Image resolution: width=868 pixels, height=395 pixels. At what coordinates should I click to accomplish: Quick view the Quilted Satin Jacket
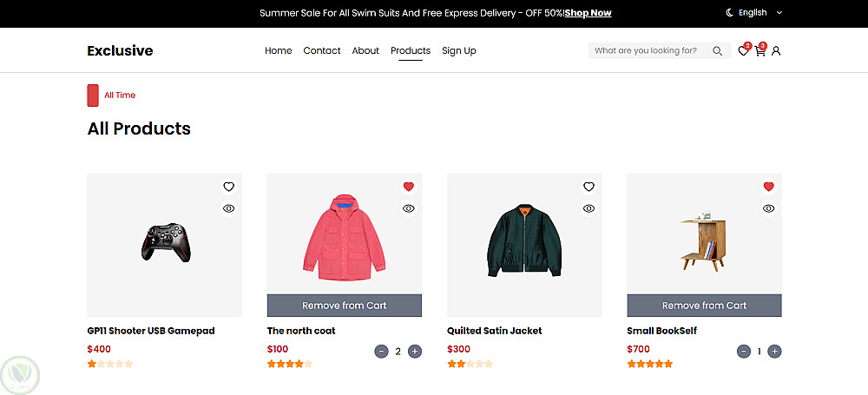(589, 208)
